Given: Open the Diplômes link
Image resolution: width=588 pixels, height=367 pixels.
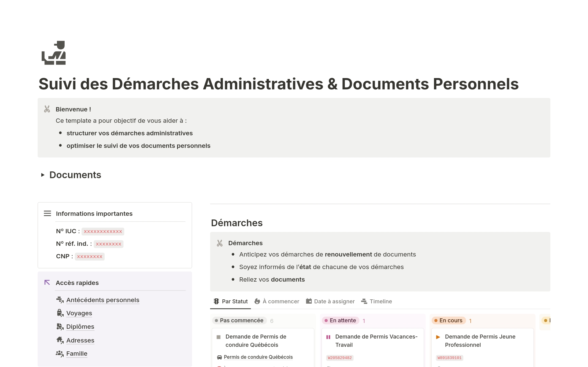Looking at the screenshot, I should tap(80, 327).
